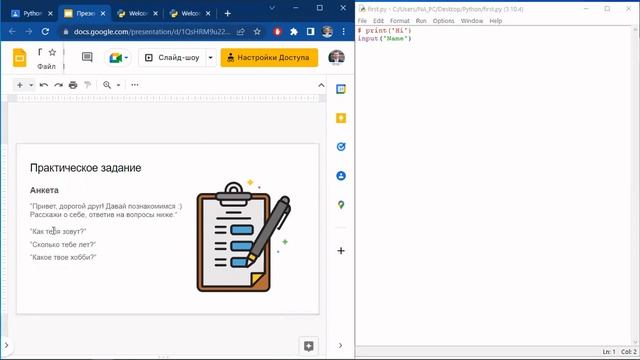Open the Chrome tab search chevron
640x360 pixels.
click(272, 8)
